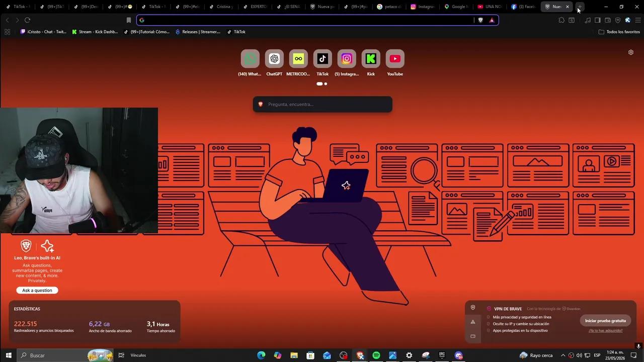The width and height of the screenshot is (644, 362).
Task: Open the Leo AI star icon on laptop
Action: pos(346,186)
